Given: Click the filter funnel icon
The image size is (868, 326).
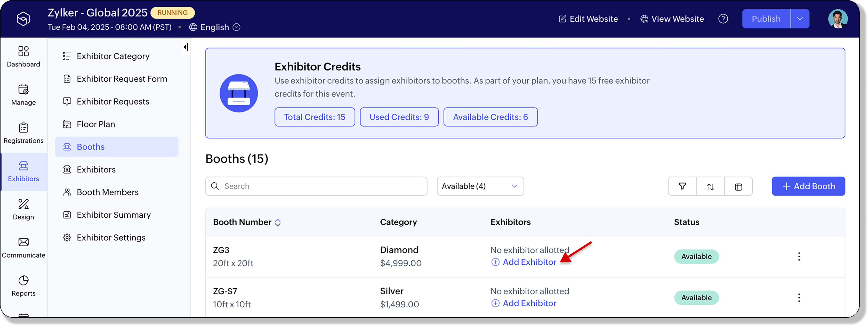Looking at the screenshot, I should 682,186.
